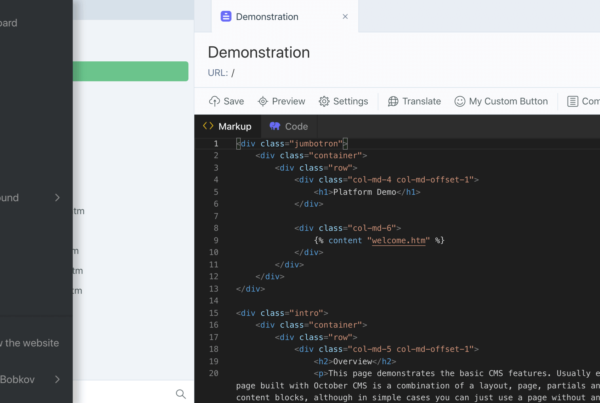Click the Save button label
Viewport: 600px width, 403px height.
[234, 101]
